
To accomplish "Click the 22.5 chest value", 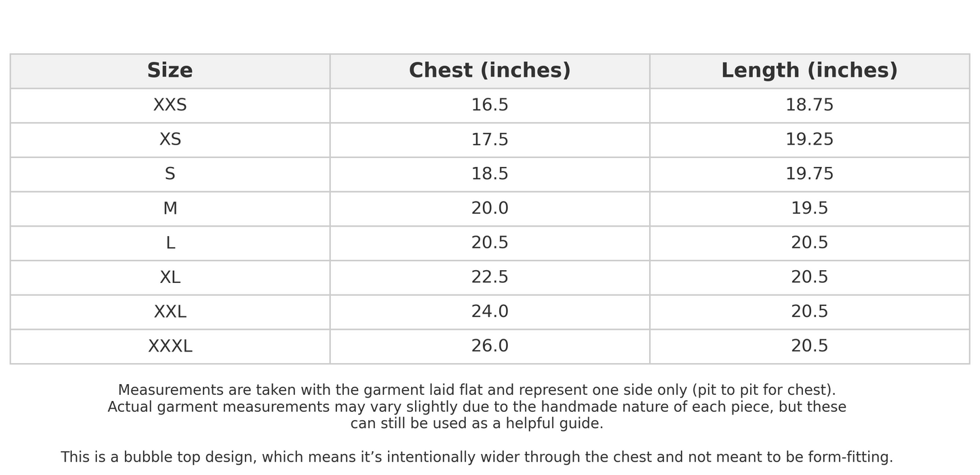I will [490, 278].
